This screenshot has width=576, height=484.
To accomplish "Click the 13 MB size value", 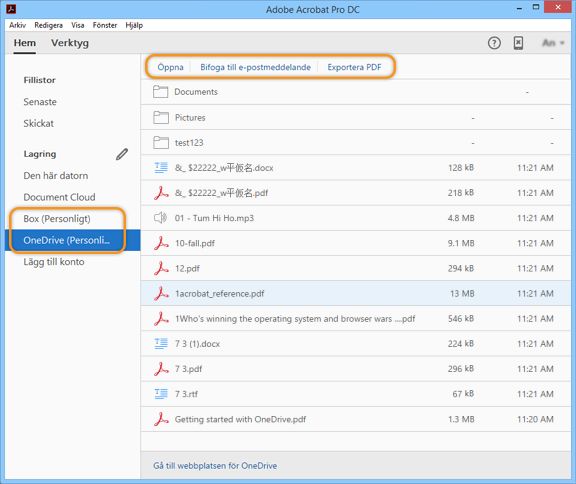I will coord(462,293).
